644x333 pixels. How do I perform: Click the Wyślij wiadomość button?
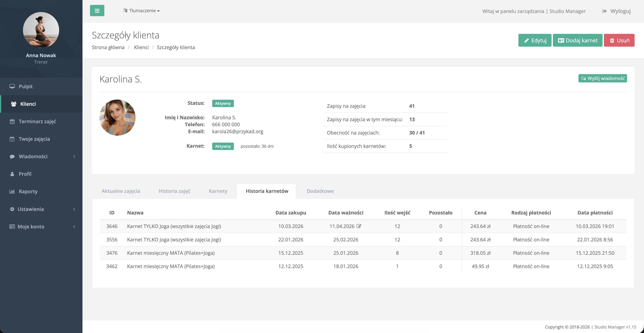(x=603, y=78)
